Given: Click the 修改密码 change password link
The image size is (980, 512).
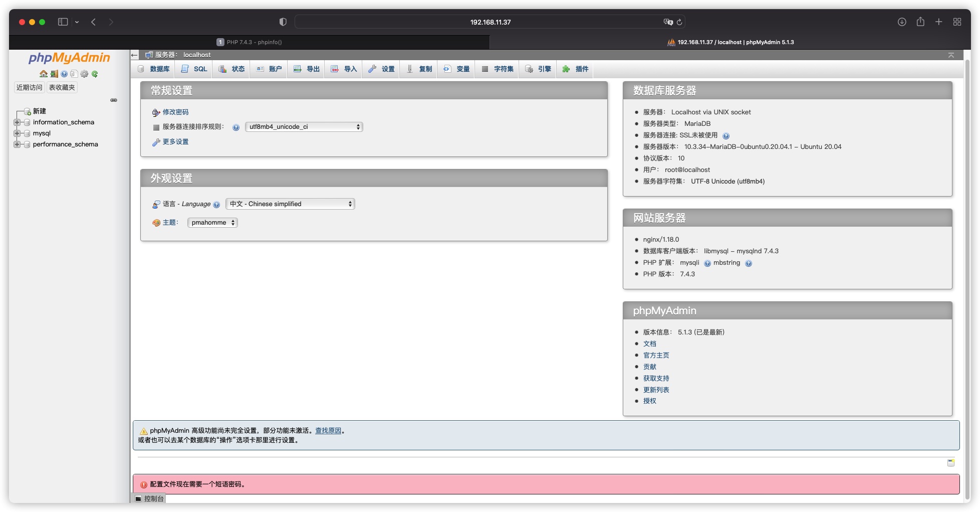Looking at the screenshot, I should click(x=175, y=112).
